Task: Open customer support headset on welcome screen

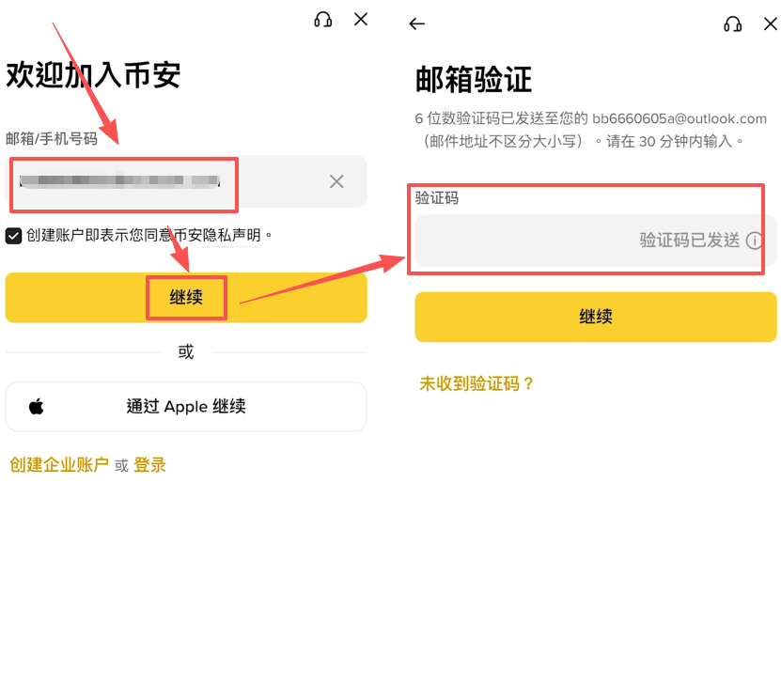Action: tap(322, 20)
